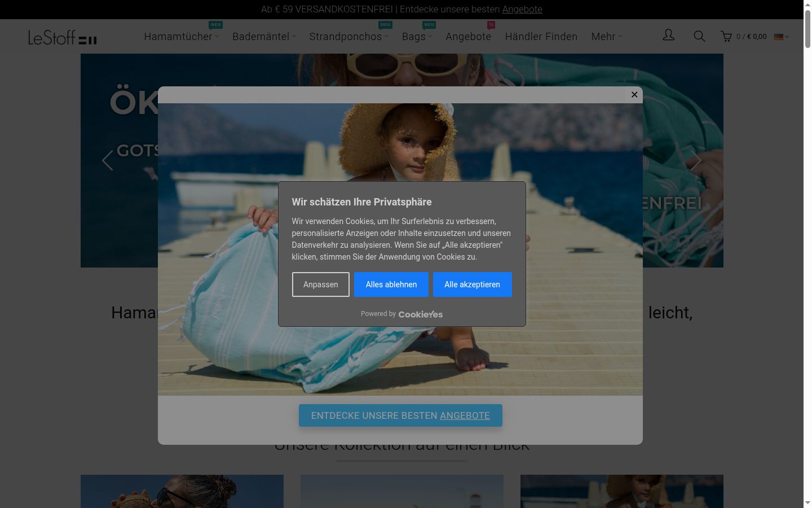Image resolution: width=812 pixels, height=508 pixels.
Task: Open cookie settings via Anpassen
Action: point(320,284)
